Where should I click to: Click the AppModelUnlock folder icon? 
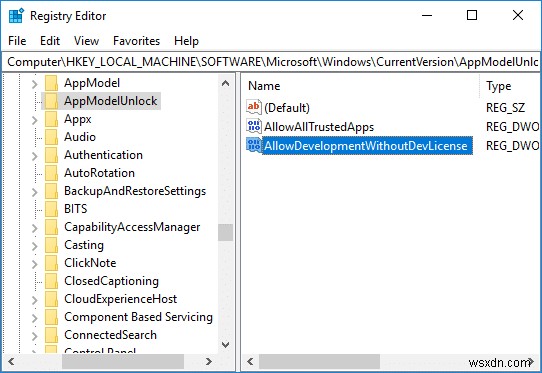pyautogui.click(x=51, y=101)
